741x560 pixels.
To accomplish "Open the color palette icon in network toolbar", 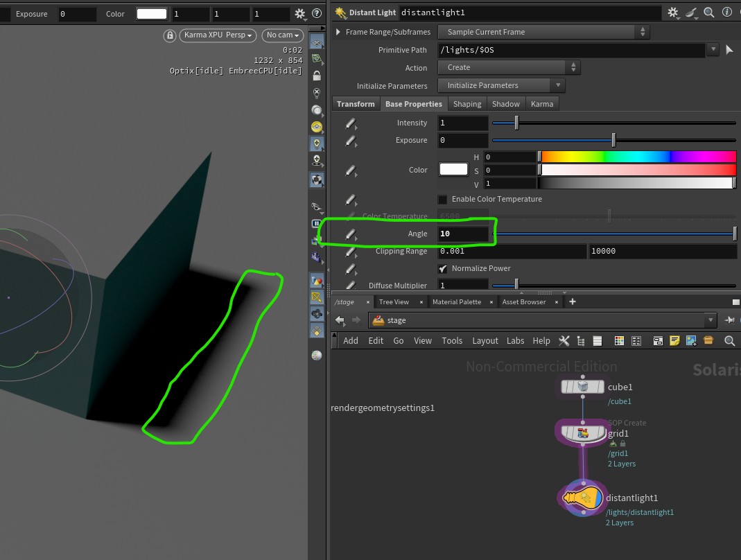I will [x=619, y=340].
